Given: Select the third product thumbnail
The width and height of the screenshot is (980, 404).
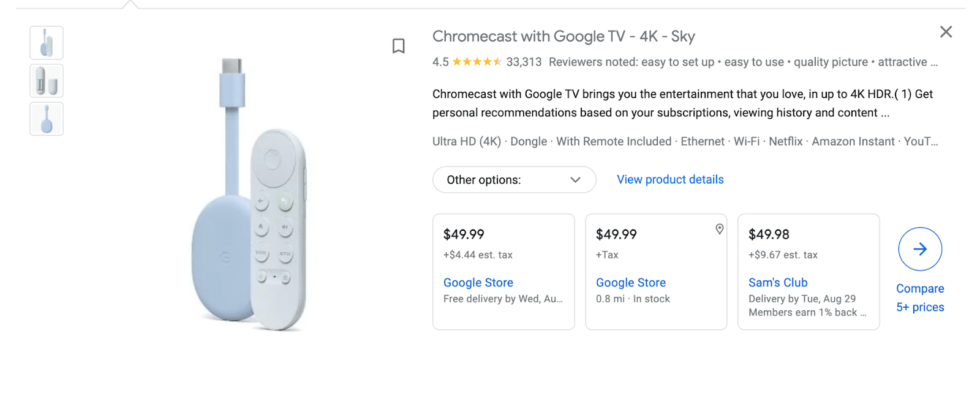Looking at the screenshot, I should pos(47,119).
